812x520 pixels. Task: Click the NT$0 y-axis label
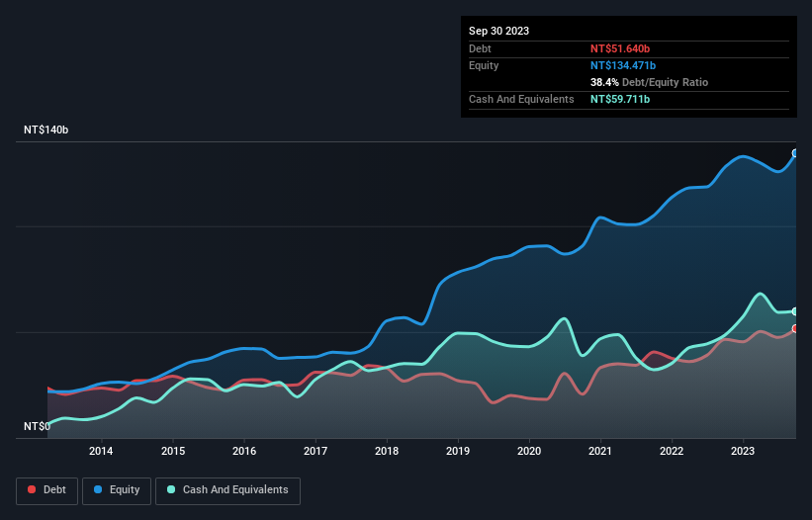pyautogui.click(x=37, y=426)
